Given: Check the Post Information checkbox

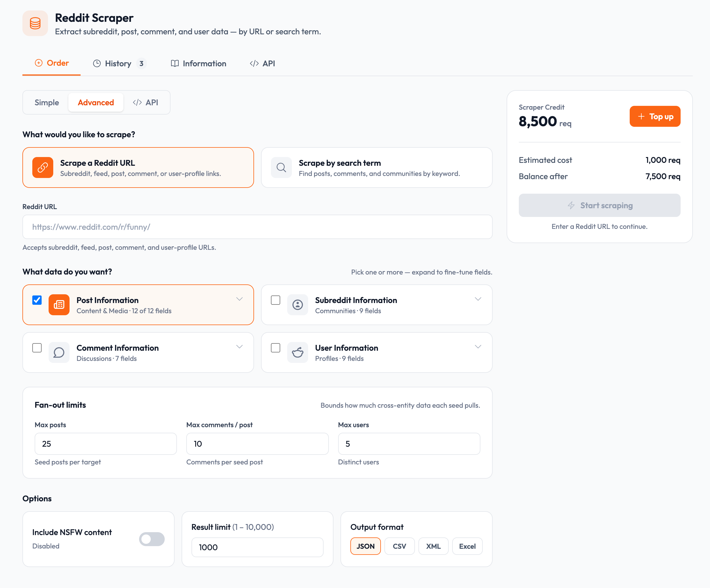Looking at the screenshot, I should (x=37, y=300).
